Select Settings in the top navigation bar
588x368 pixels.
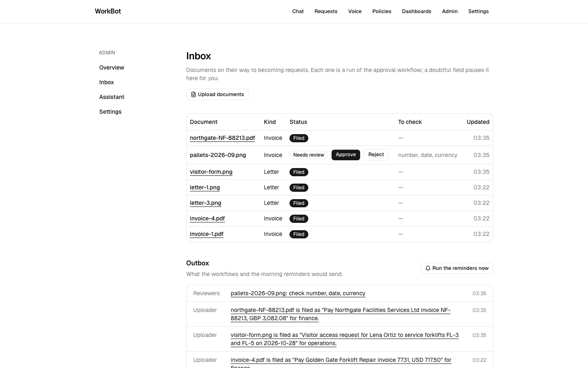point(479,11)
